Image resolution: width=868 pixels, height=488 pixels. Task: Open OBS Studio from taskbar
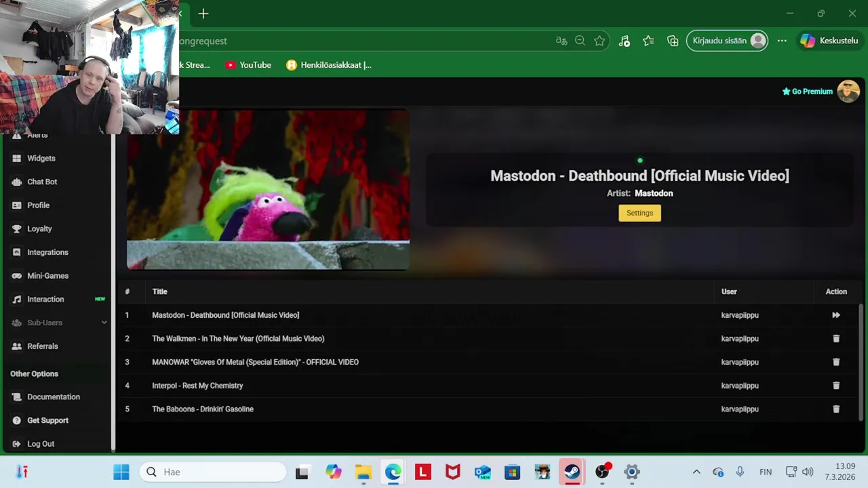tap(602, 472)
